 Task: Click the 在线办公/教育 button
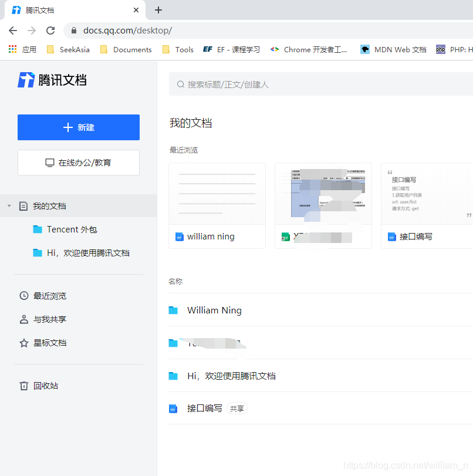(79, 163)
